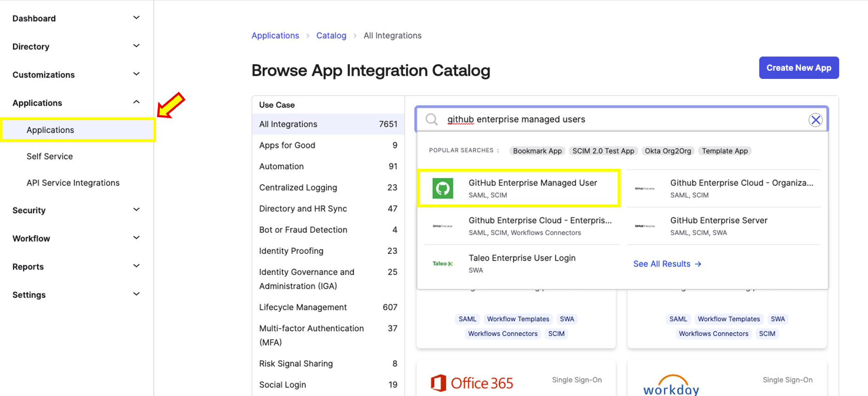Screen dimensions: 868x396
Task: Filter by Directory and HR Sync
Action: tap(328, 209)
